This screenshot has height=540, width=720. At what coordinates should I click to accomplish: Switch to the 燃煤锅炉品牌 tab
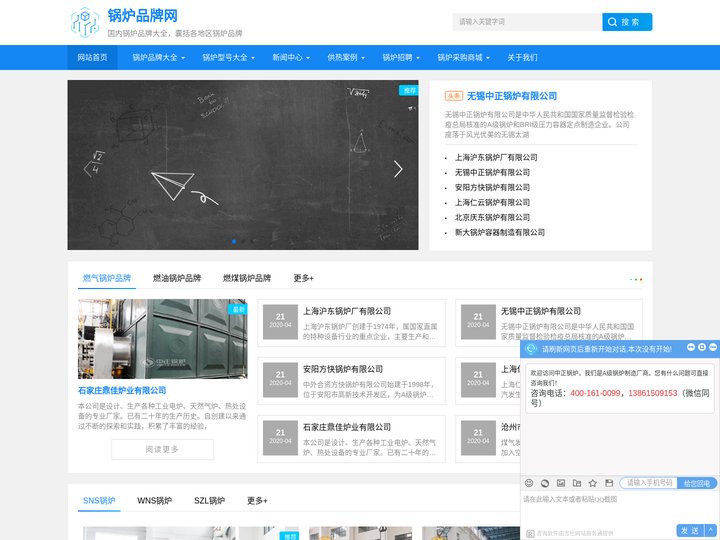[247, 278]
